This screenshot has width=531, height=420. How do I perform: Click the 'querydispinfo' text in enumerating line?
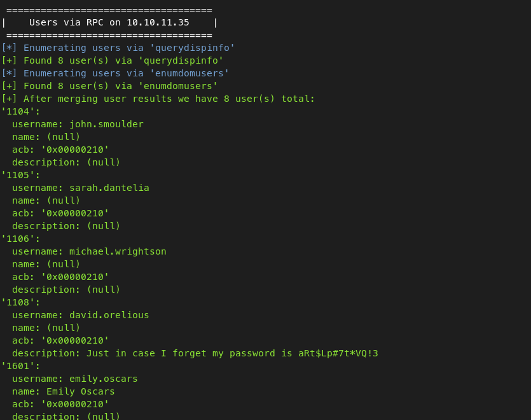192,48
